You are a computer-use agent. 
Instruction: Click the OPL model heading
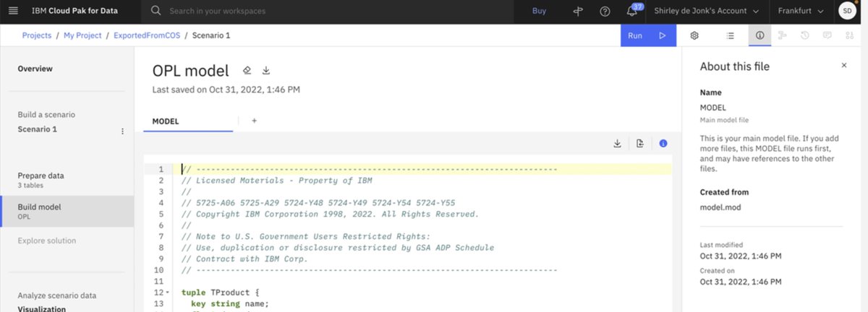(x=190, y=70)
